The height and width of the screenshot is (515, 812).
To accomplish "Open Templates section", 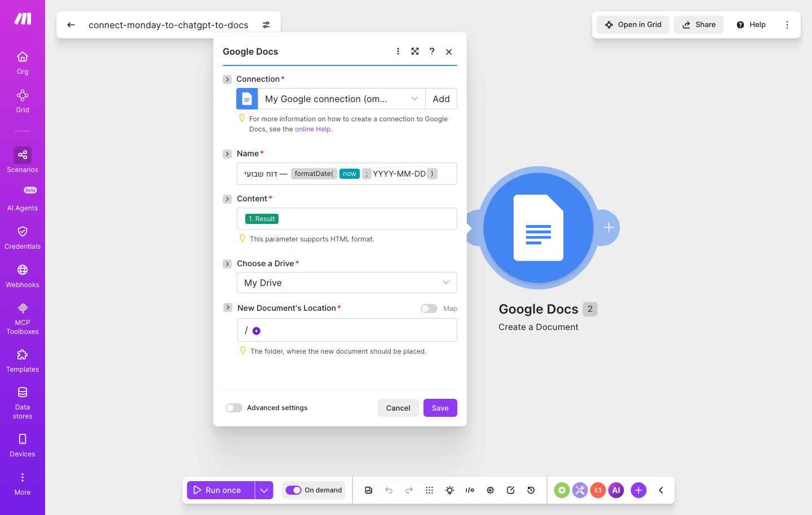I will click(x=23, y=361).
